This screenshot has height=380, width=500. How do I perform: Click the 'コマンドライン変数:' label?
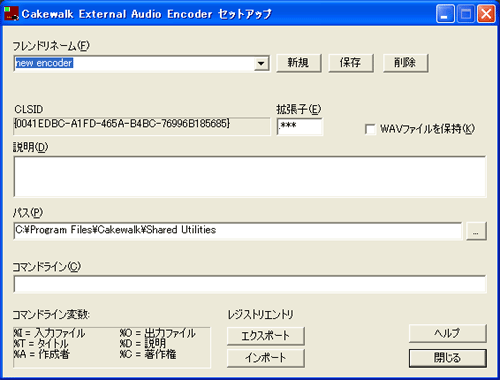pyautogui.click(x=51, y=315)
